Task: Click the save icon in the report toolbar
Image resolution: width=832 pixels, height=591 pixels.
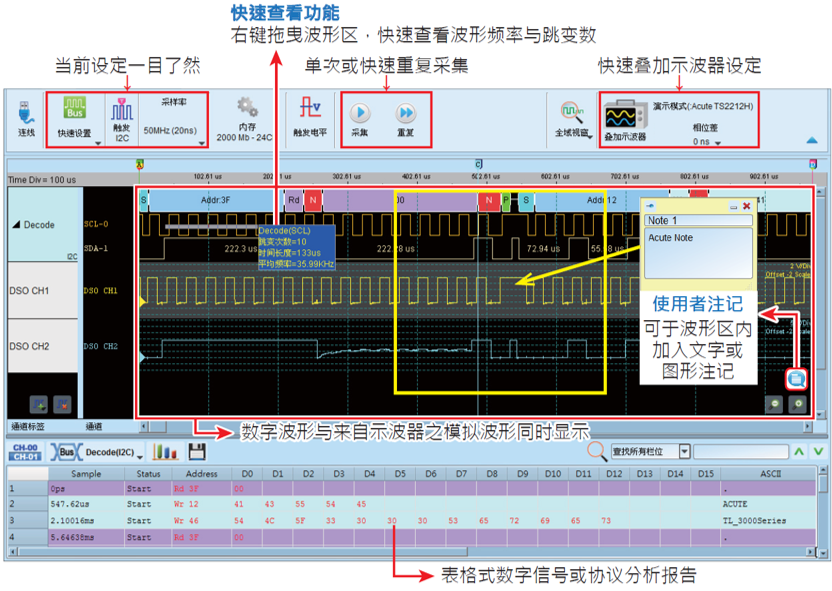Action: click(196, 451)
